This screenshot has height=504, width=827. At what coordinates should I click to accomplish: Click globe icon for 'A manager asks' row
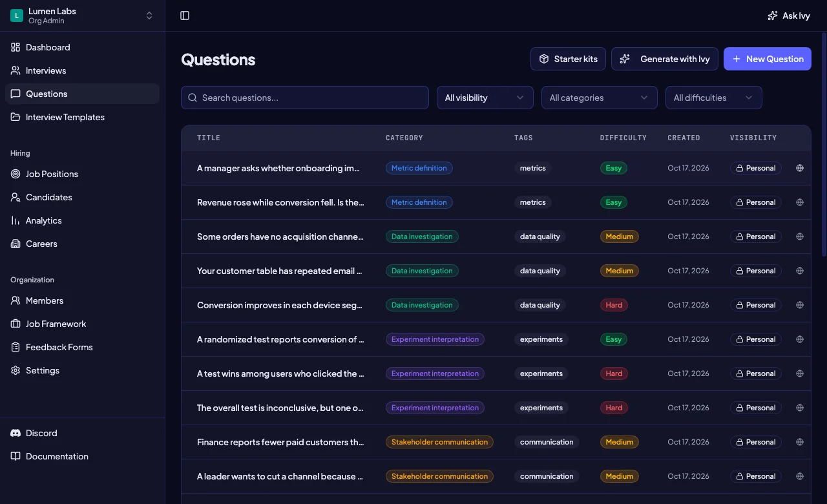tap(800, 168)
